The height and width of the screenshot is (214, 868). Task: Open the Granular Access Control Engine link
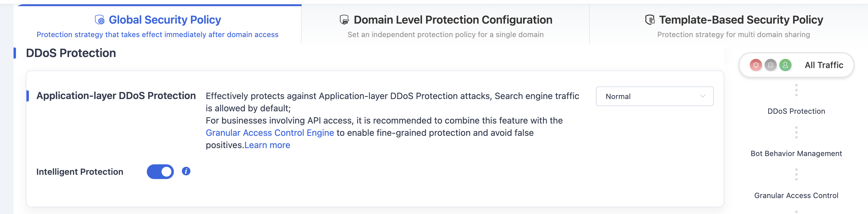coord(270,133)
